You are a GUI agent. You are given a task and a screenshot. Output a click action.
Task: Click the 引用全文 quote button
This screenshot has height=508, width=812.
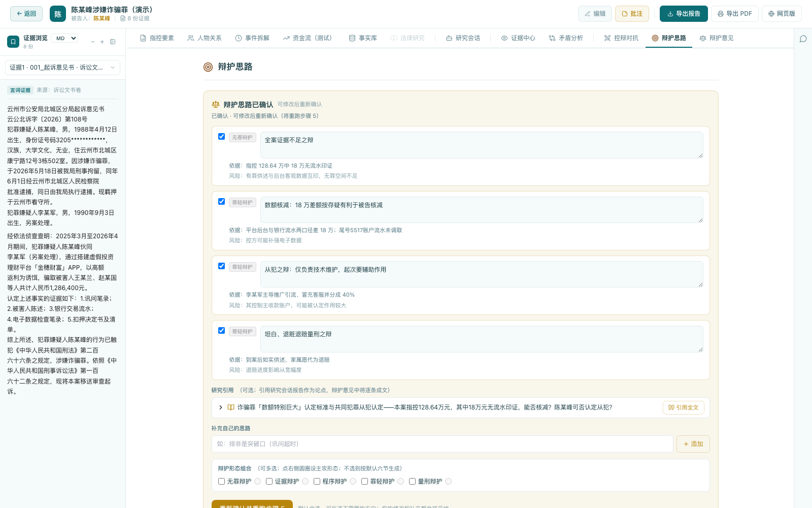point(683,407)
